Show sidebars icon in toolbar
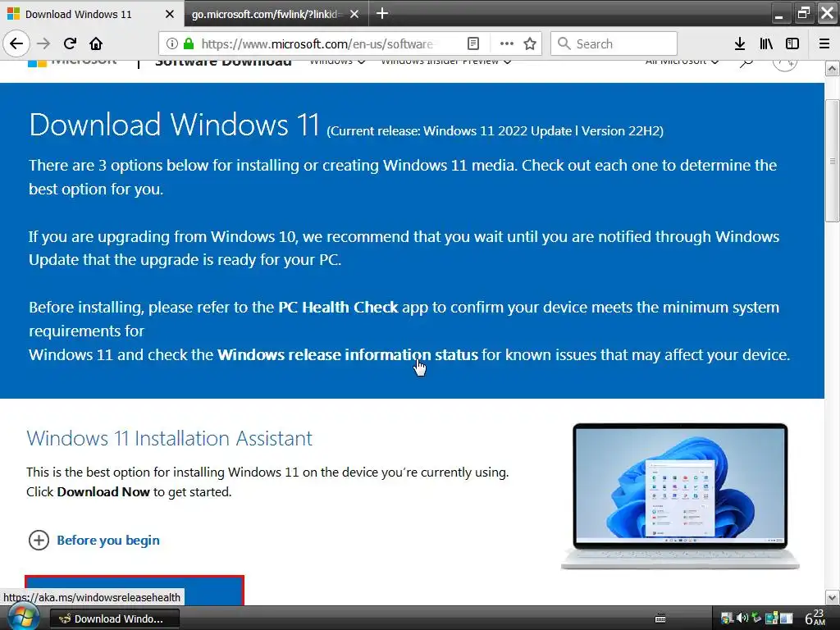 [792, 43]
